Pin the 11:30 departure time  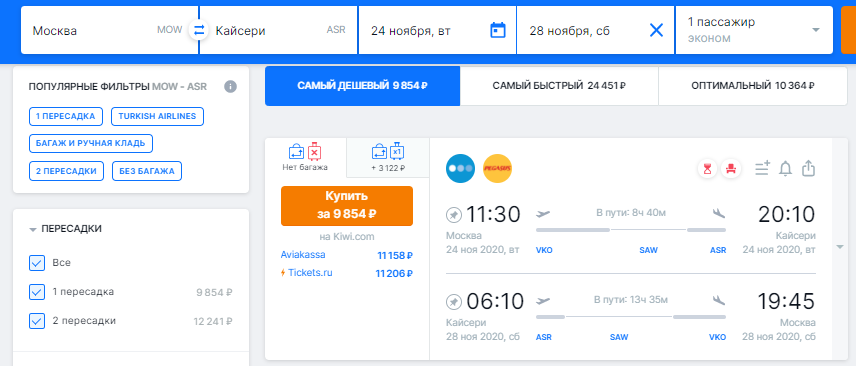tap(454, 215)
